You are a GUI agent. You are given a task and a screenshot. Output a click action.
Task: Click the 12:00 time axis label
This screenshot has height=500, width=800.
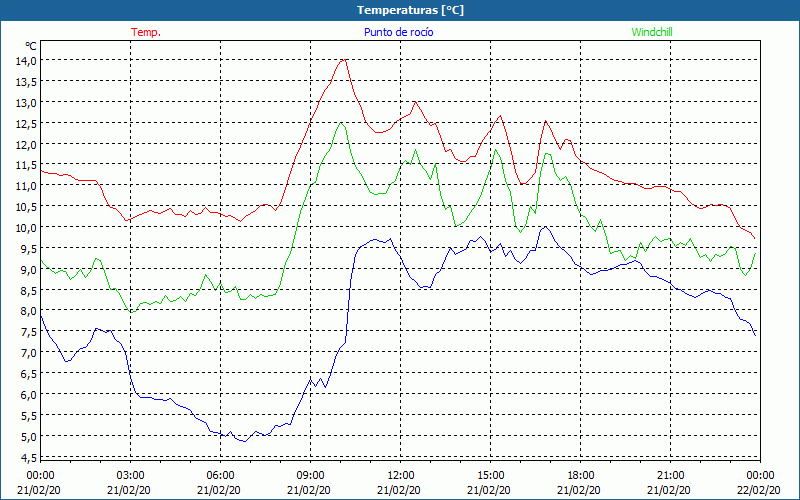pos(401,476)
